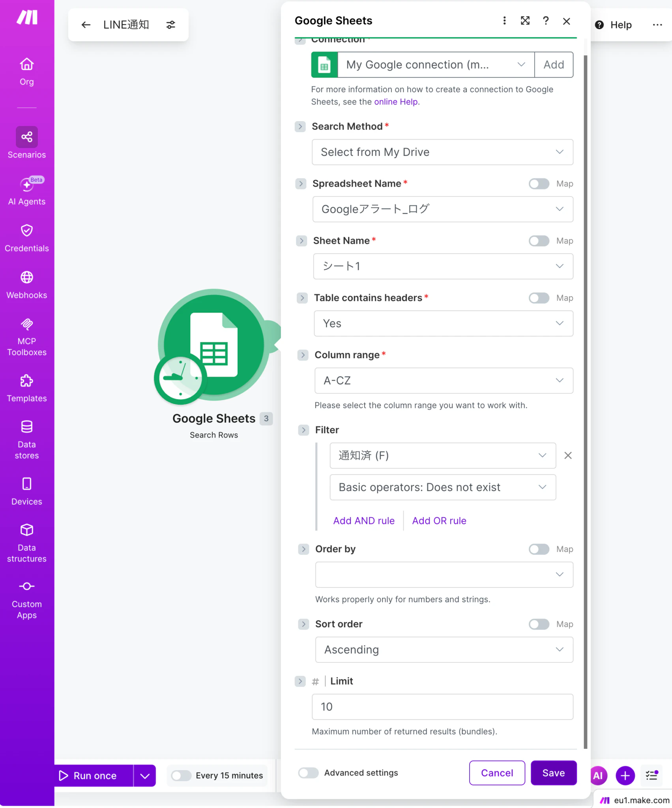Expand Limit field info chevron

pos(300,681)
